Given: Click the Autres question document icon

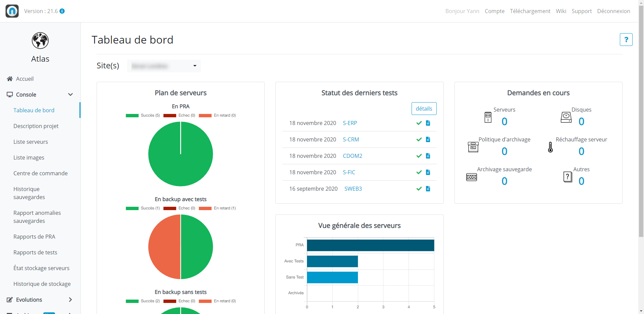Looking at the screenshot, I should [568, 177].
